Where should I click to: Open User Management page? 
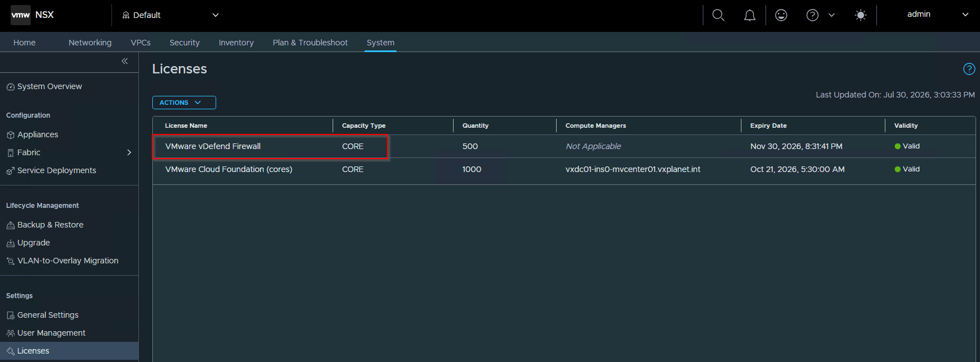[52, 333]
